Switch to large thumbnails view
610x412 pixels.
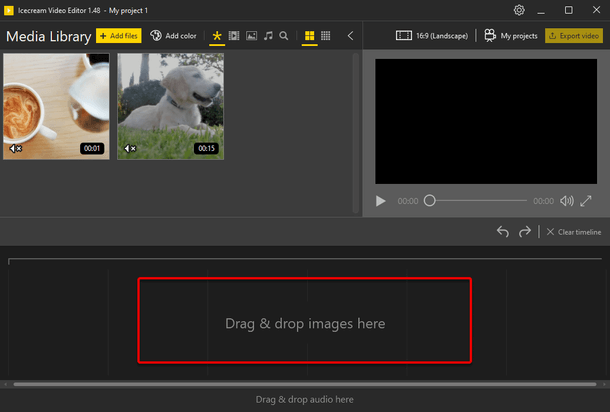[x=310, y=36]
